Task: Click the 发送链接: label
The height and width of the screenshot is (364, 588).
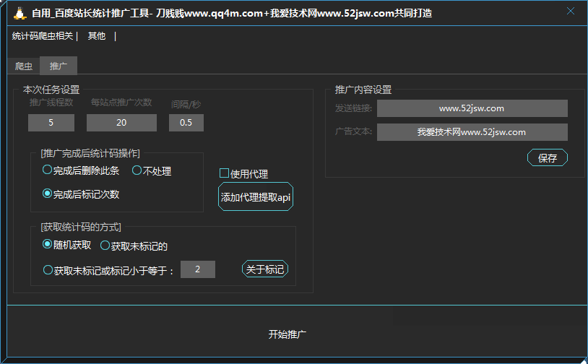Action: coord(353,108)
